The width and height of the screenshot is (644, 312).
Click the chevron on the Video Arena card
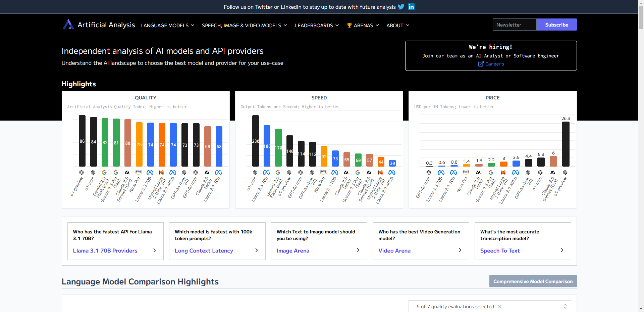coord(460,251)
